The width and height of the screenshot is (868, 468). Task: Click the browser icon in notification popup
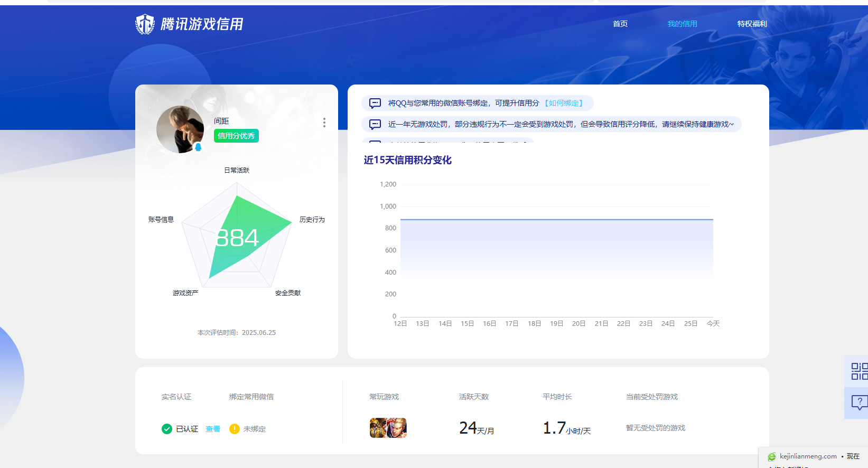772,456
